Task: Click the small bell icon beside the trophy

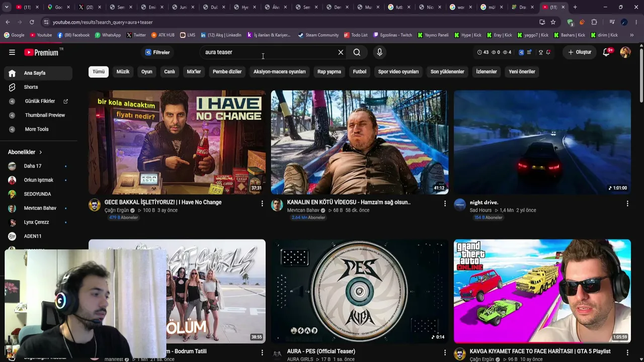Action: [548, 52]
